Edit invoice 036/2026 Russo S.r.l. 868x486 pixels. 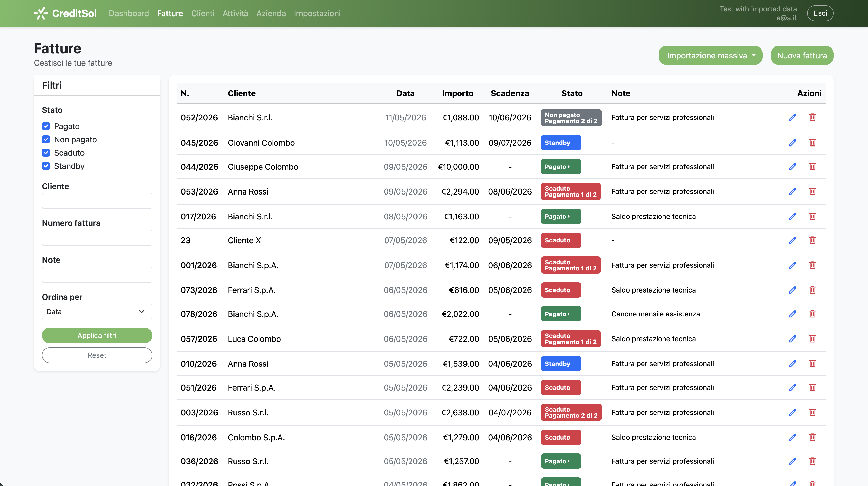click(793, 461)
